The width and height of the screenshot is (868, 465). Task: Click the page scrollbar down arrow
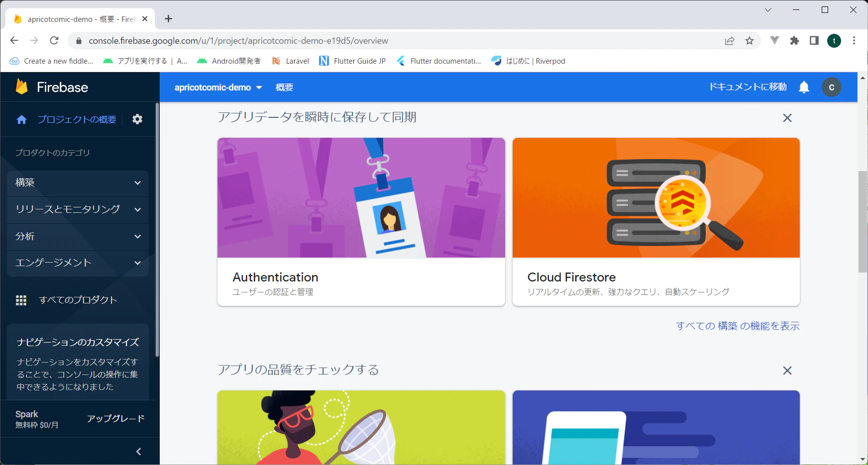point(863,460)
